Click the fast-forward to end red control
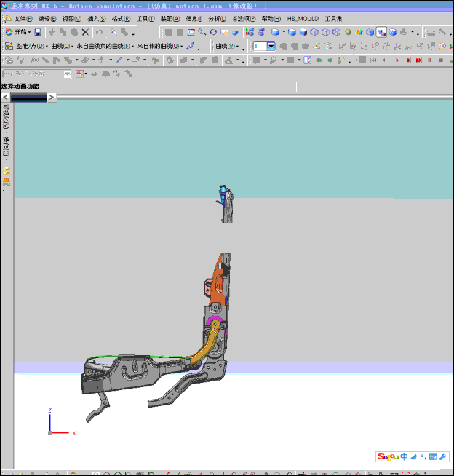Screen dimensions: 454x476 [x=419, y=60]
